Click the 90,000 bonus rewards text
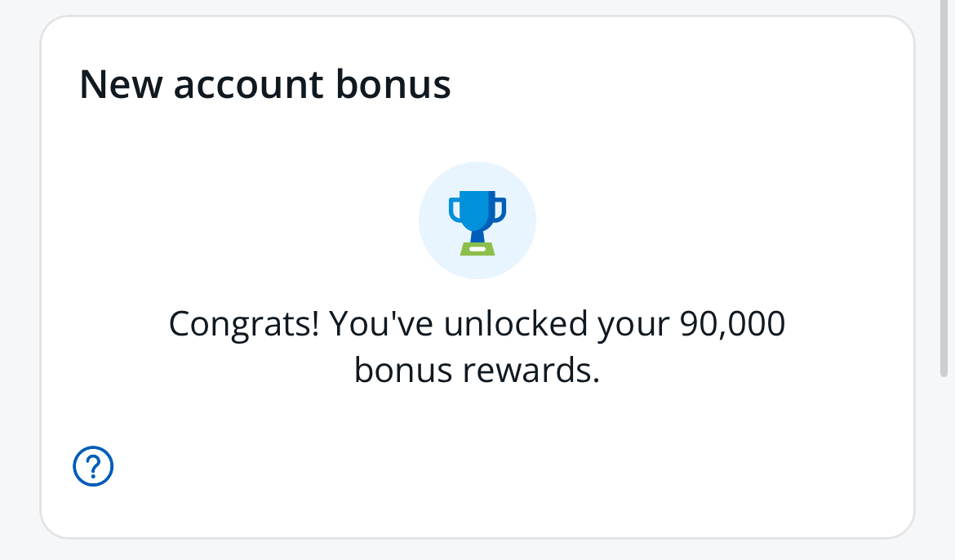Image resolution: width=955 pixels, height=560 pixels. pos(731,322)
